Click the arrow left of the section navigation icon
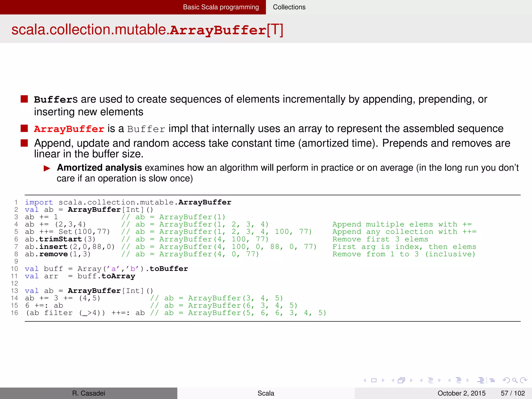 pyautogui.click(x=449, y=380)
